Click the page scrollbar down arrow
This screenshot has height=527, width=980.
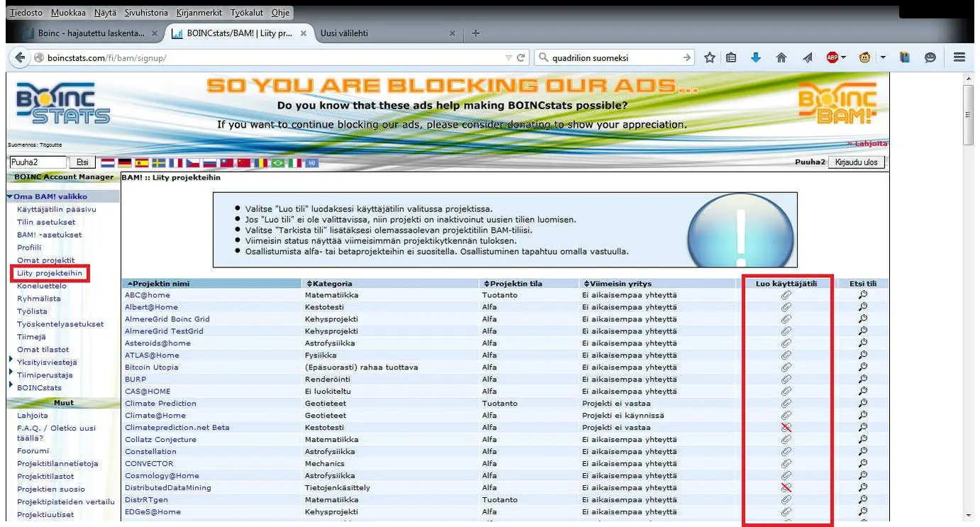(969, 516)
